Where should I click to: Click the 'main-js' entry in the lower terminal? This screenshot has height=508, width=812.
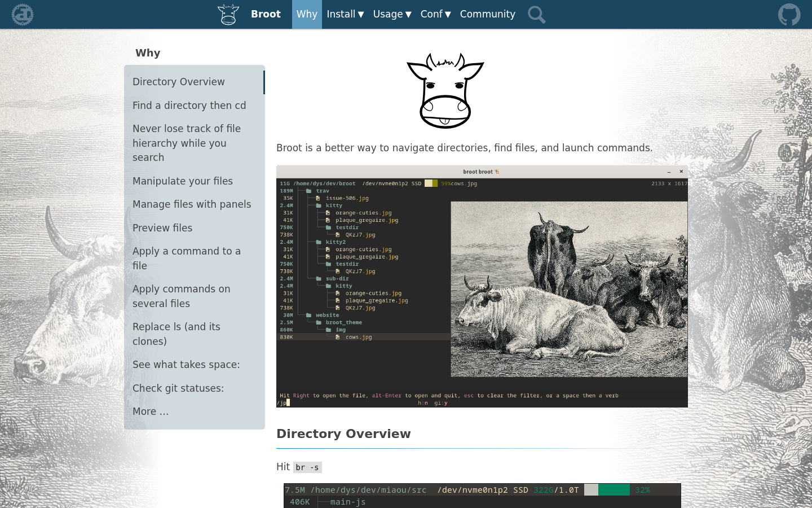click(348, 502)
